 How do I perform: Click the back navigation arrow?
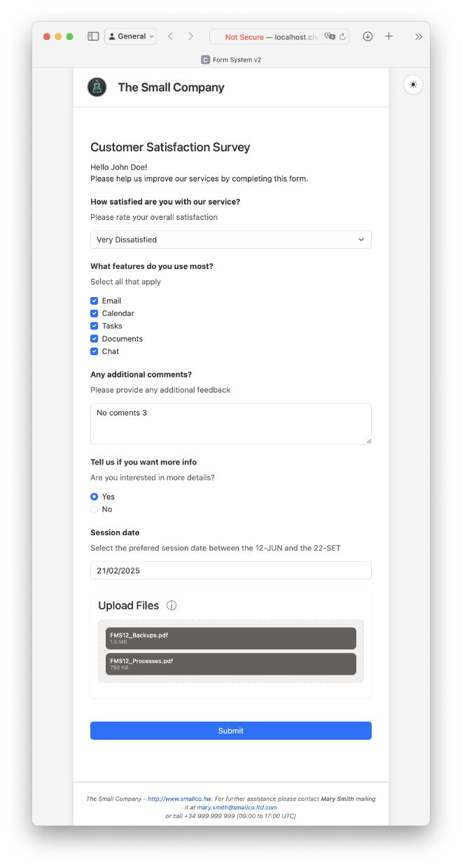click(x=171, y=36)
